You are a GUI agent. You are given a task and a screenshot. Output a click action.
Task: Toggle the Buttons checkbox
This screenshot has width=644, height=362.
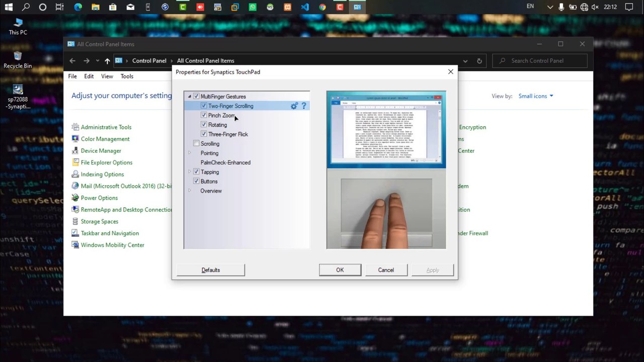pos(196,182)
